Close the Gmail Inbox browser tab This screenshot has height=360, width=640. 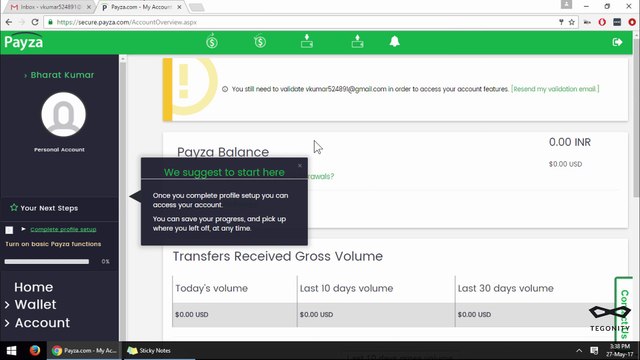point(89,7)
